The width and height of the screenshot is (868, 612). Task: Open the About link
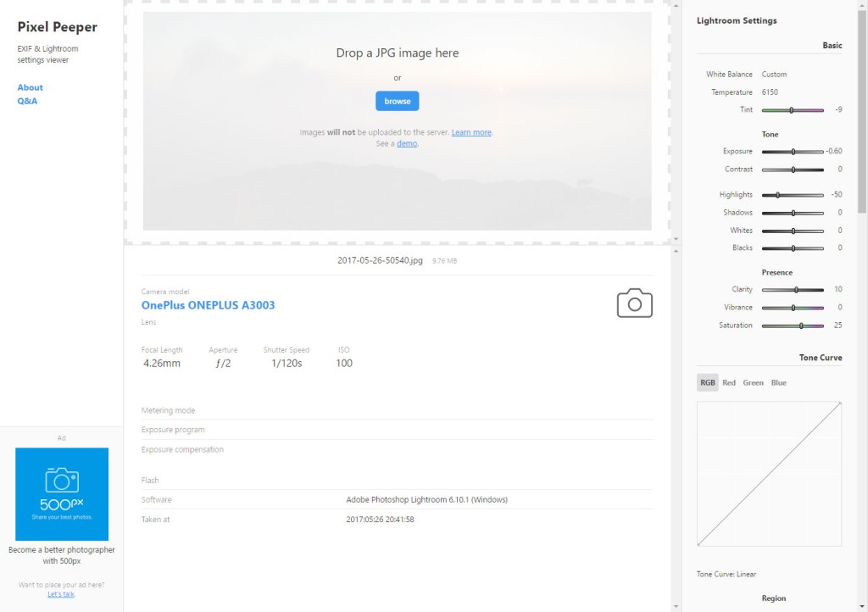point(30,87)
